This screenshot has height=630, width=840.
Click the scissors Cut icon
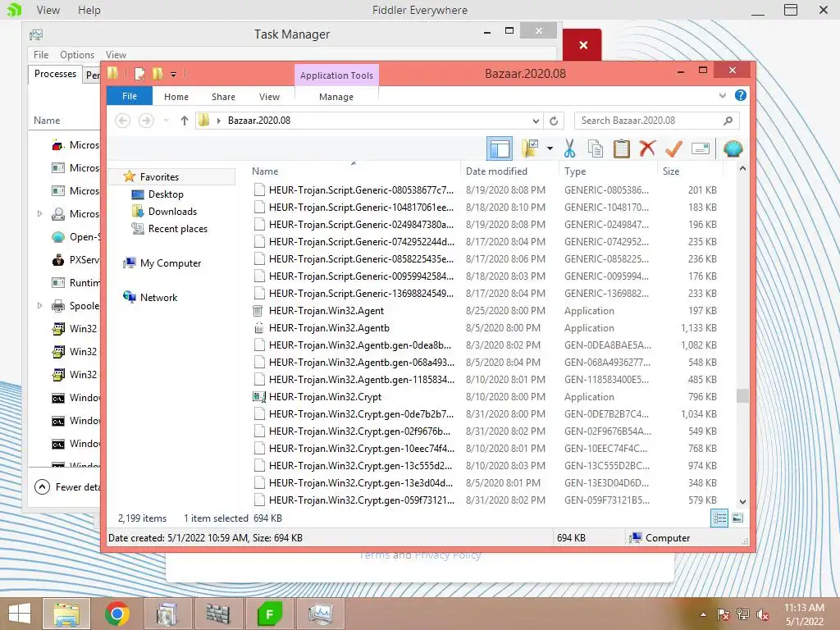[569, 148]
